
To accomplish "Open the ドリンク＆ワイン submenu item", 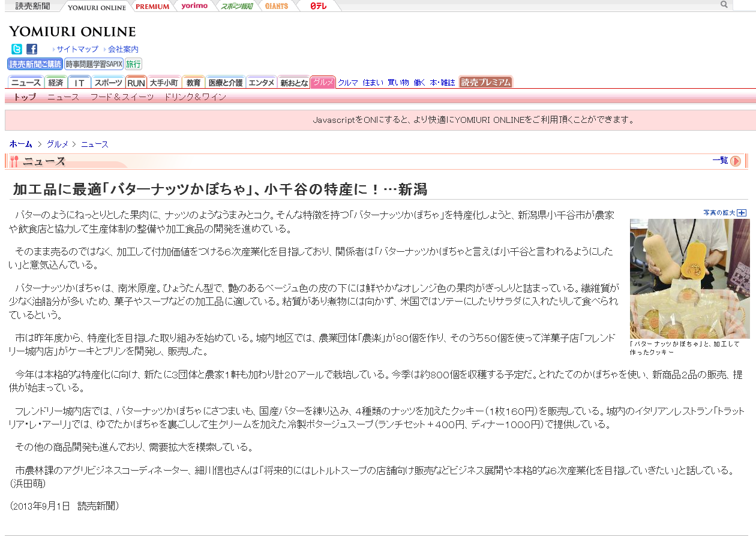I will [x=195, y=97].
